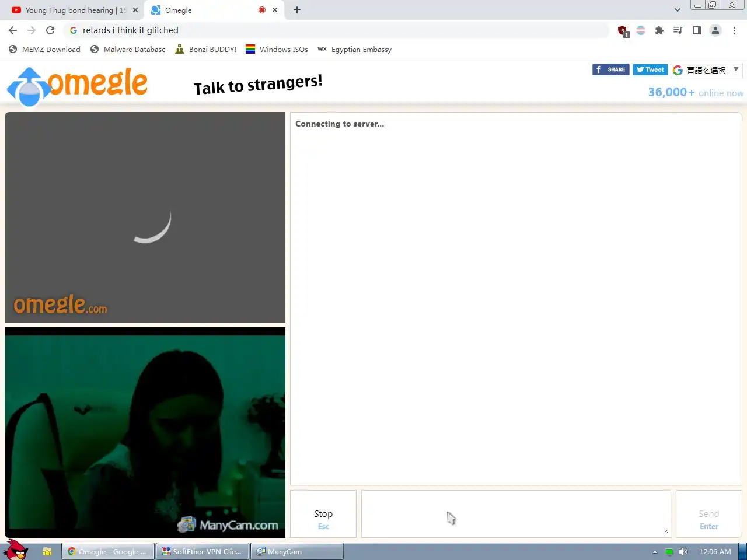The image size is (747, 560).
Task: Click the browser forward arrow
Action: pos(32,30)
